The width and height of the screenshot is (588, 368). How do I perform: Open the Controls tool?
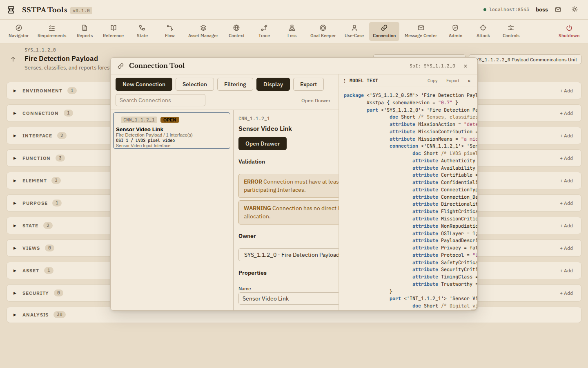511,31
